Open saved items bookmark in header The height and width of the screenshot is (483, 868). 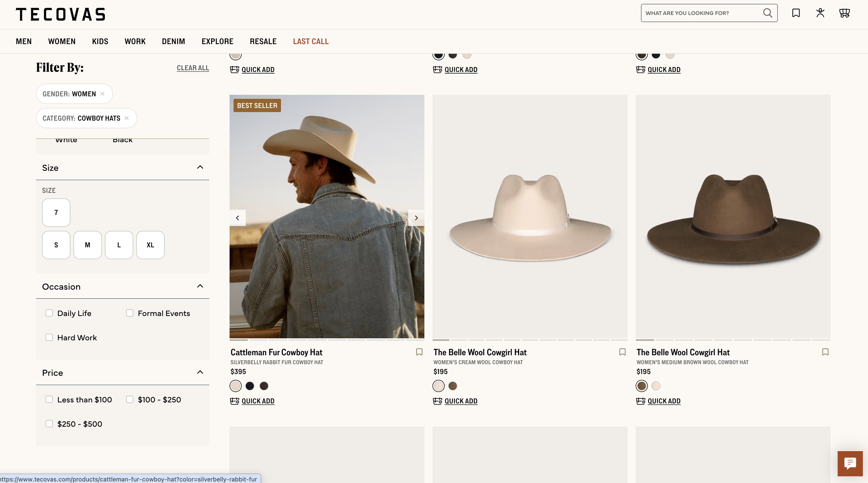pos(796,13)
